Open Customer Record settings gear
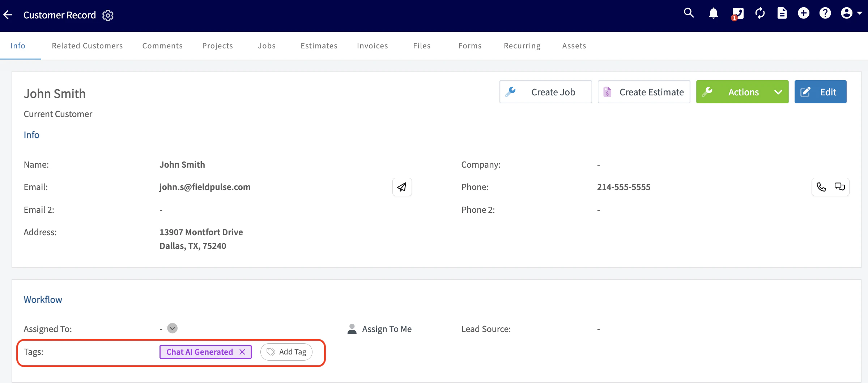 pos(108,16)
